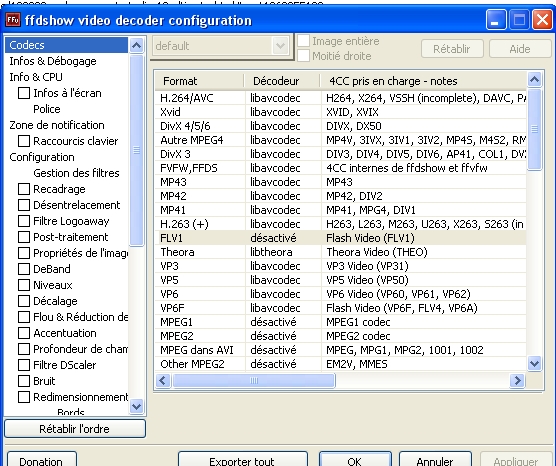Click codec table scroll down arrow
The height and width of the screenshot is (466, 556).
click(x=534, y=364)
